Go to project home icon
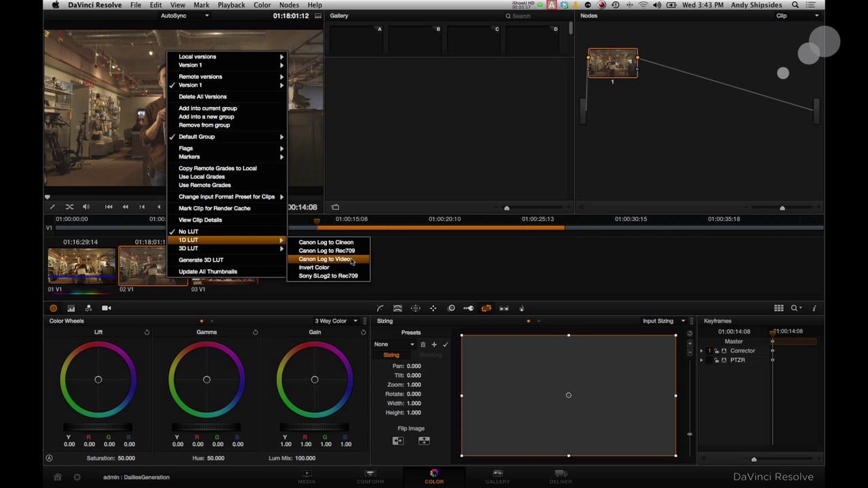Viewport: 868px width, 488px height. [58, 477]
